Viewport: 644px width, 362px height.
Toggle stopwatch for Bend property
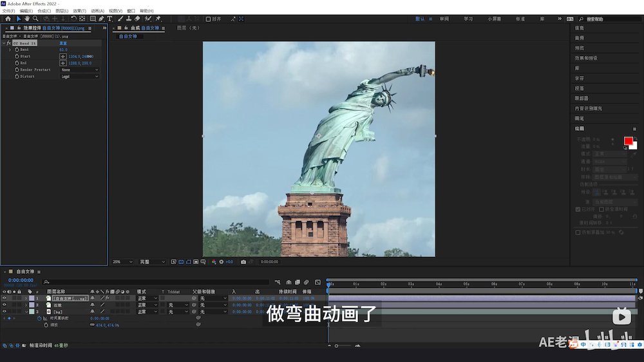click(x=17, y=50)
